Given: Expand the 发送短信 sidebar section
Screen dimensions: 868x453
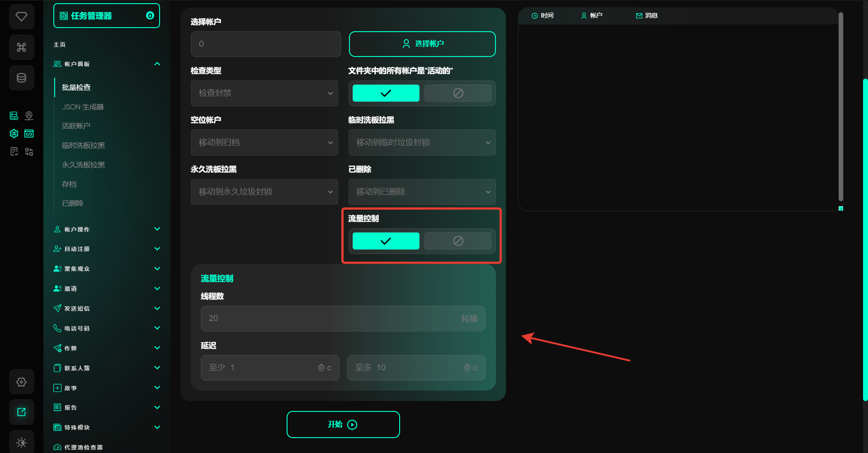Looking at the screenshot, I should click(107, 308).
